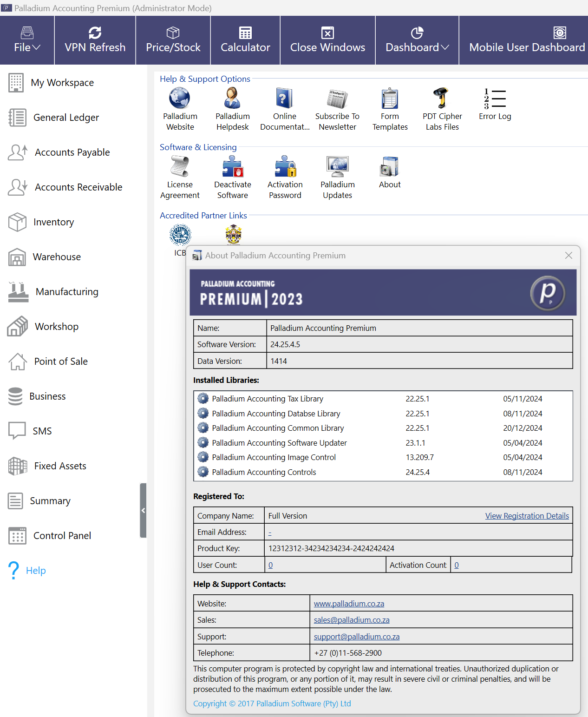Screen dimensions: 588x717
Task: Open the Error Log
Action: 495,105
